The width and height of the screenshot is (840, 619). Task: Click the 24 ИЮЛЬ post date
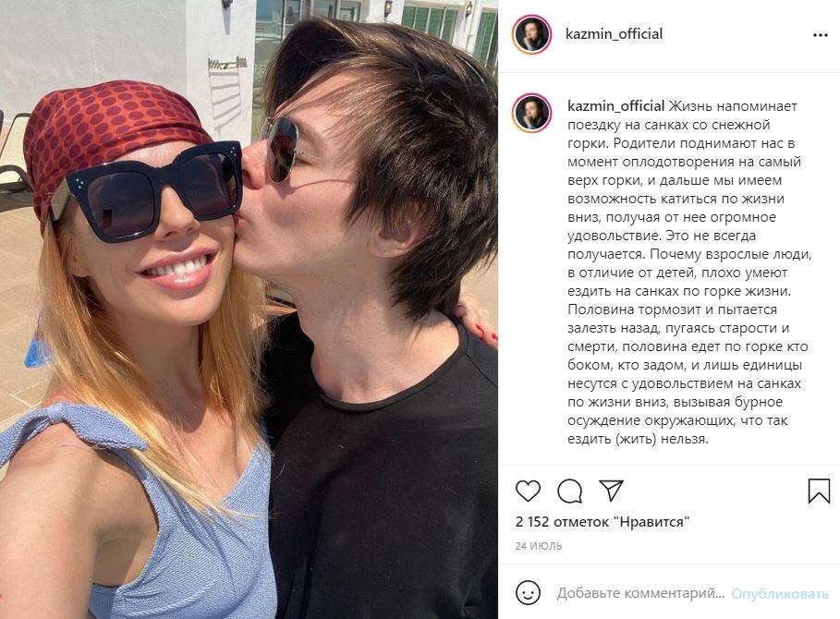click(x=539, y=546)
